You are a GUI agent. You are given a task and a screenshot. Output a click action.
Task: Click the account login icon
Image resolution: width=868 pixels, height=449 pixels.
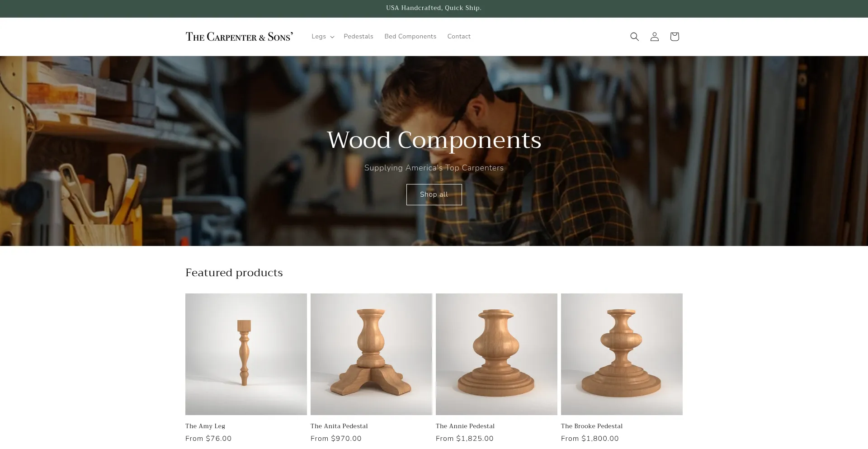[654, 37]
